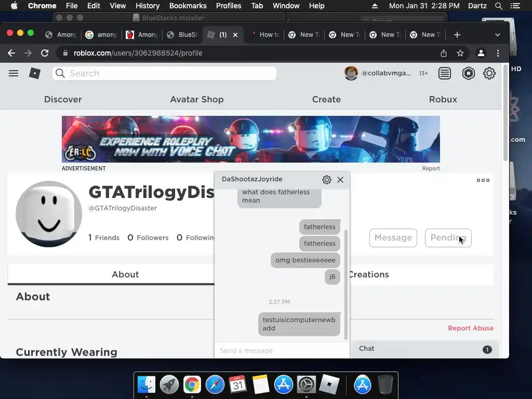Click Report Abuse link
The width and height of the screenshot is (532, 399).
click(470, 328)
